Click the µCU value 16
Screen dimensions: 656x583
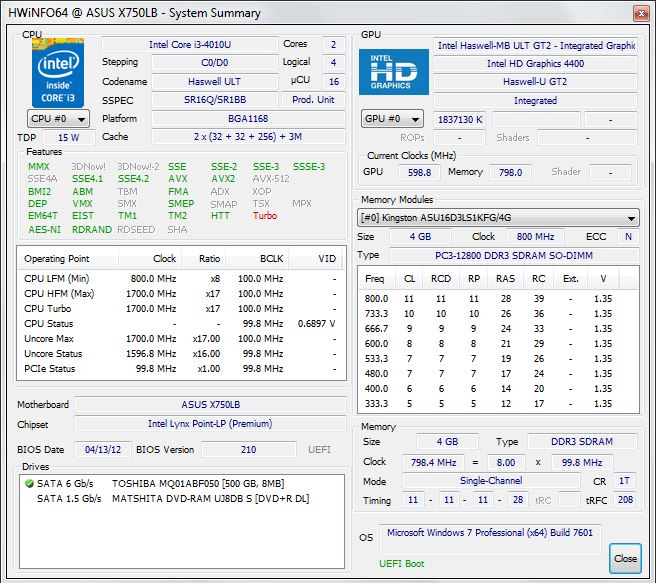click(333, 81)
